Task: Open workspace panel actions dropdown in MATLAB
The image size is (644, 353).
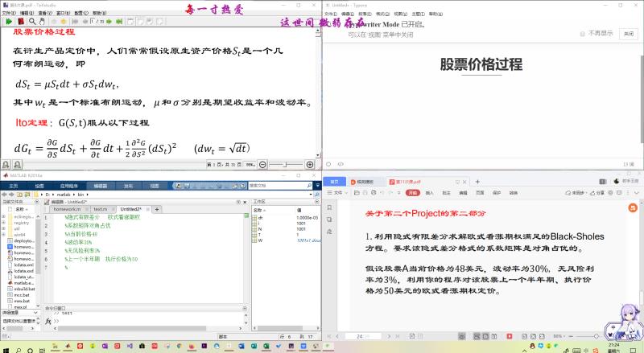Action: (x=316, y=202)
